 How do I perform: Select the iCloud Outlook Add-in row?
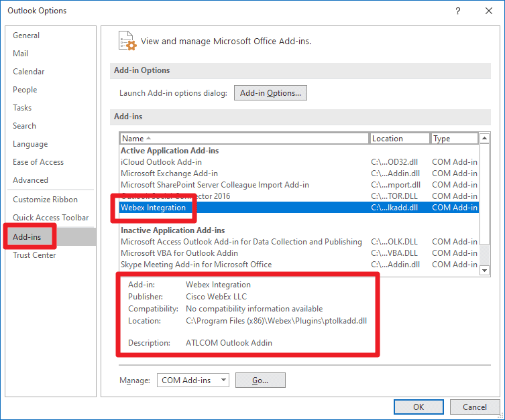pos(299,162)
